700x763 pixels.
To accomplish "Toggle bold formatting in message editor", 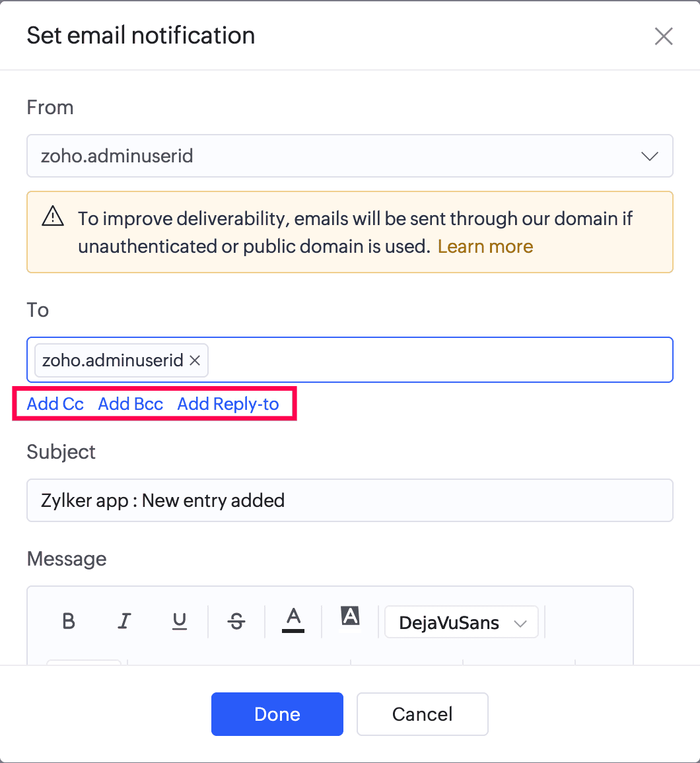I will 68,621.
